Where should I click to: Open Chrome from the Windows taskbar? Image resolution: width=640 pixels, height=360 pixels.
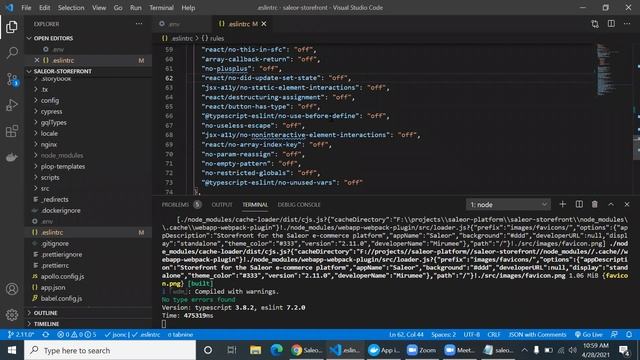pos(307,350)
